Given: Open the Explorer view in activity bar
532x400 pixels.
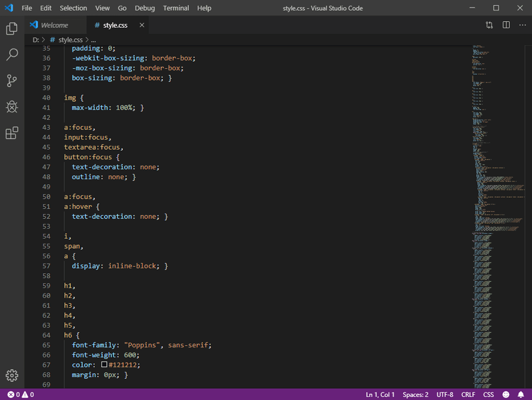Looking at the screenshot, I should point(12,29).
